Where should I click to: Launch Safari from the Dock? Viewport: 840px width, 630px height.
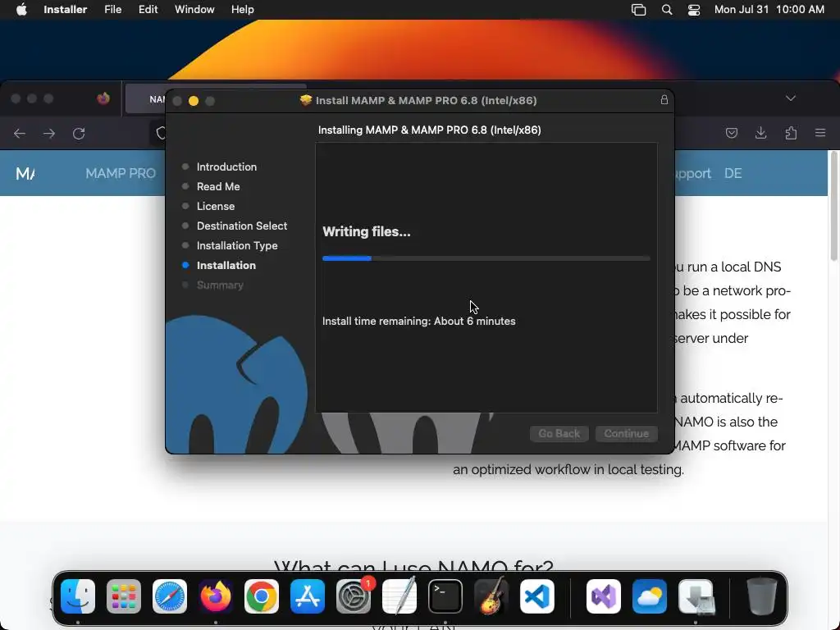[x=170, y=596]
